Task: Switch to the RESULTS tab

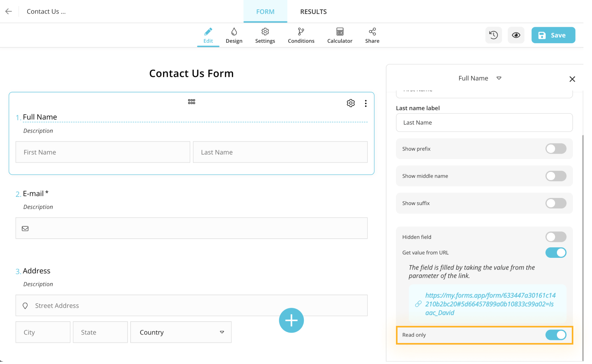Action: pos(314,12)
